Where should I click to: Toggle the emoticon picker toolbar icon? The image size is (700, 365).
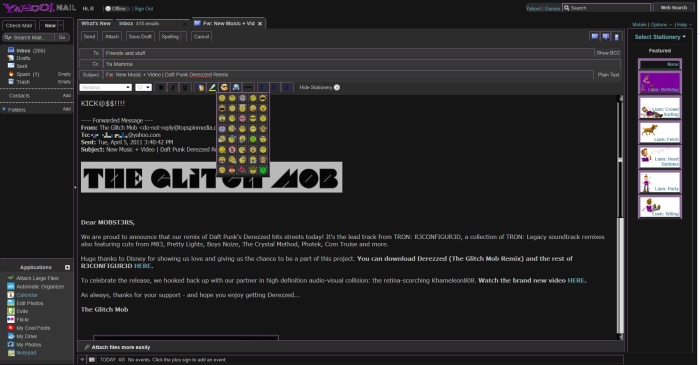pos(225,87)
